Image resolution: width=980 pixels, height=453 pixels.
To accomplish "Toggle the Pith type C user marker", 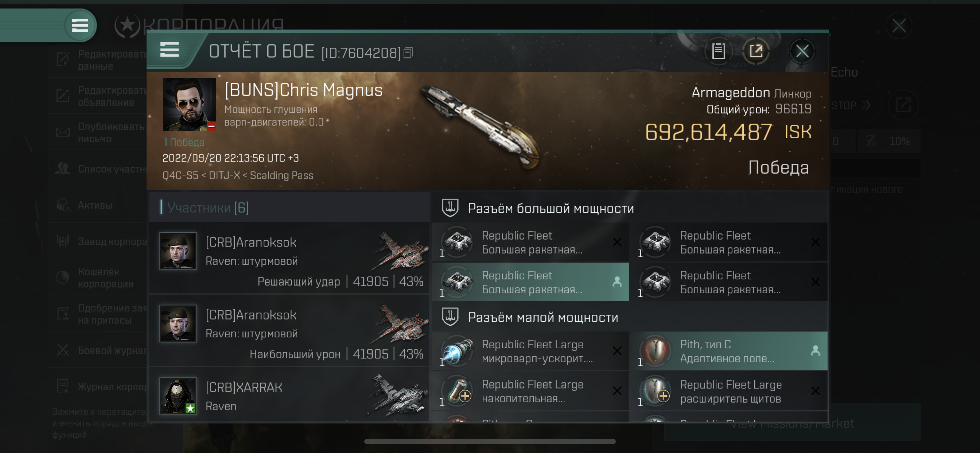I will tap(815, 351).
